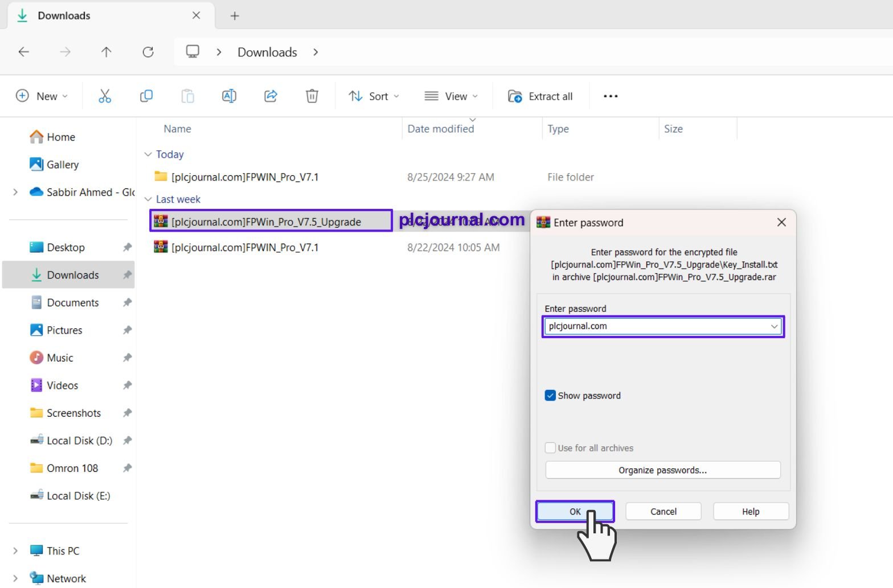Click the This PC monitor icon in address bar
Screen dimensions: 893x588
(x=192, y=52)
